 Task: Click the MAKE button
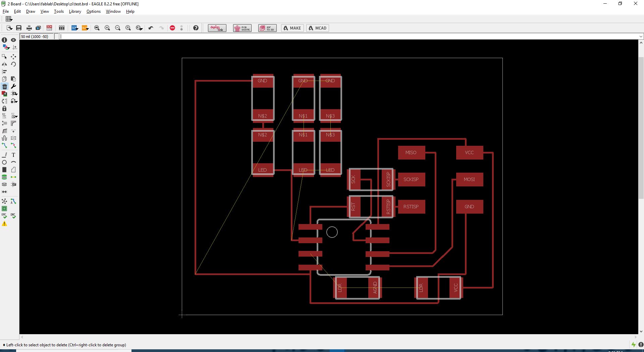[x=292, y=28]
